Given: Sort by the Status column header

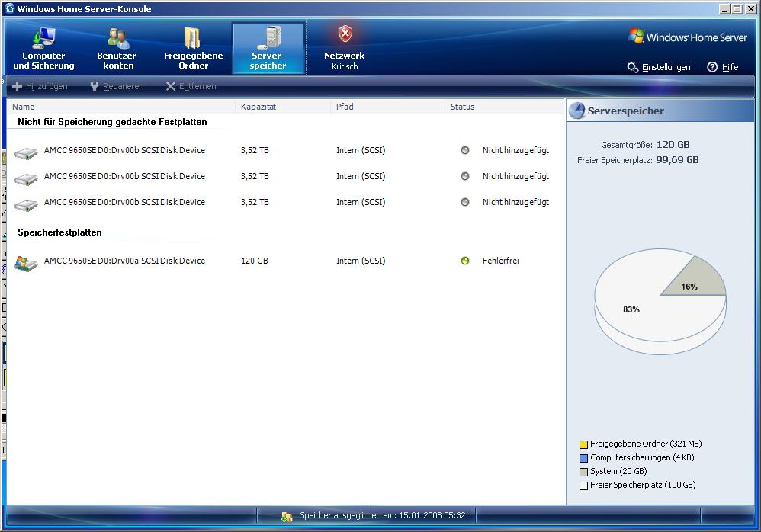Looking at the screenshot, I should click(x=504, y=107).
